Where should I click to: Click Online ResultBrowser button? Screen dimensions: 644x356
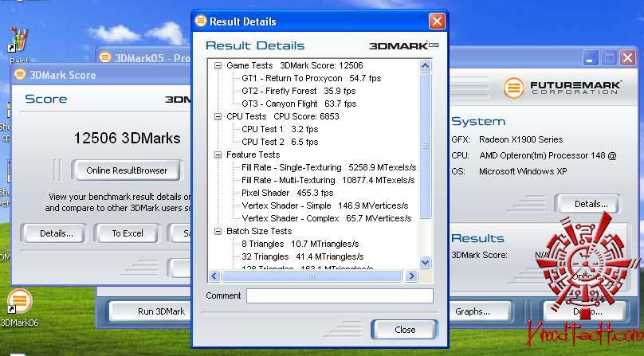[127, 170]
